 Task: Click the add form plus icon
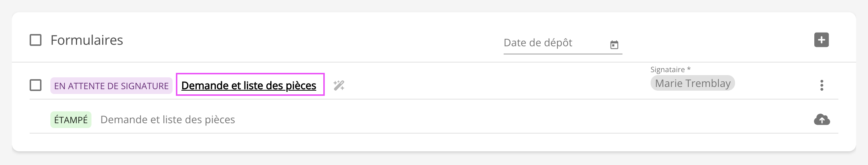pyautogui.click(x=821, y=40)
